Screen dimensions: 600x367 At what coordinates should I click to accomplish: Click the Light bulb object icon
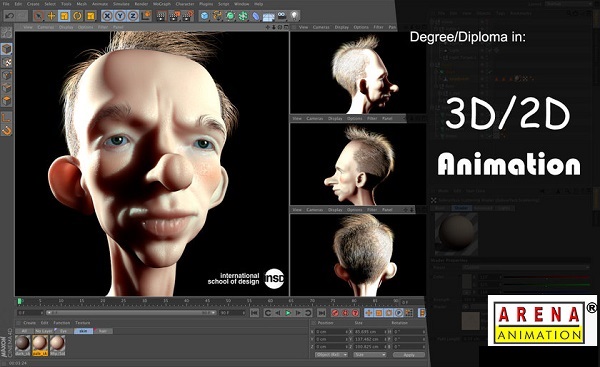[x=294, y=16]
